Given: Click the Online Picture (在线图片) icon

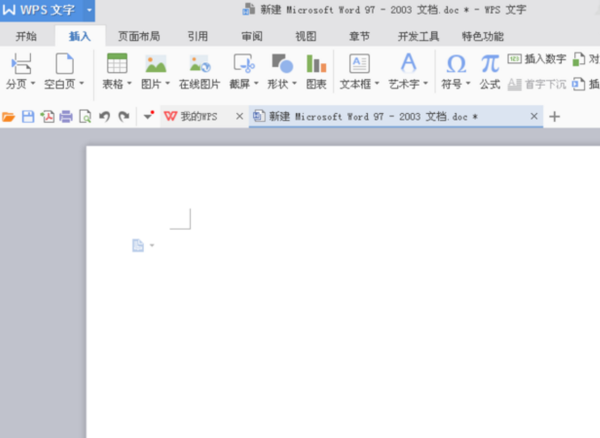Looking at the screenshot, I should tap(200, 64).
